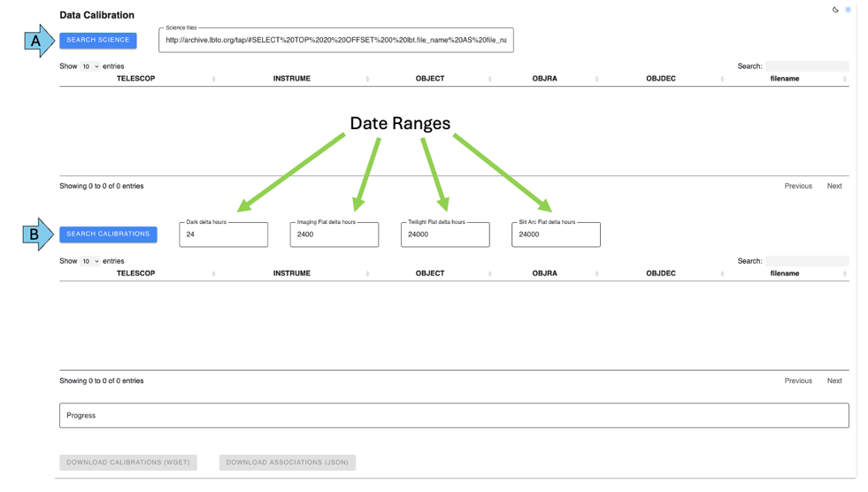Sort science table by OBJECT sort icon
868x492 pixels.
[490, 79]
